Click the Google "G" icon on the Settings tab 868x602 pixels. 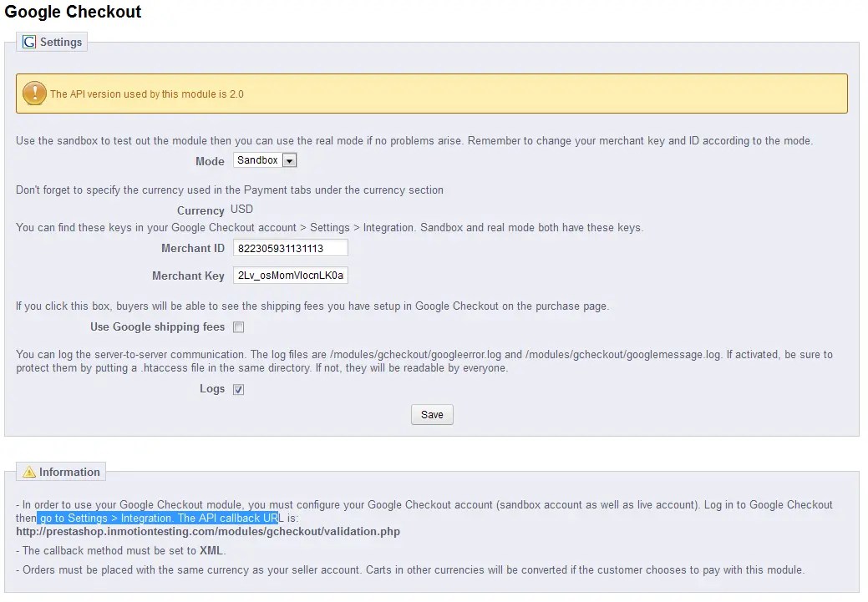tap(28, 41)
